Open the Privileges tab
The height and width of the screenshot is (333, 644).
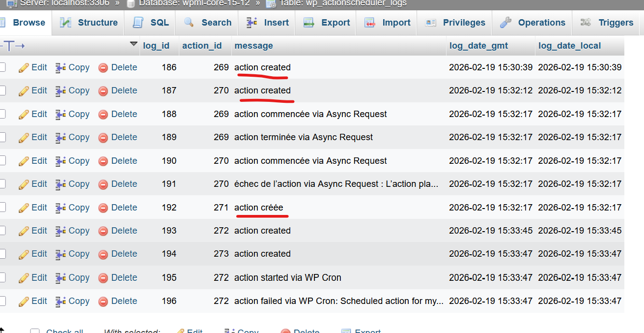click(x=455, y=23)
